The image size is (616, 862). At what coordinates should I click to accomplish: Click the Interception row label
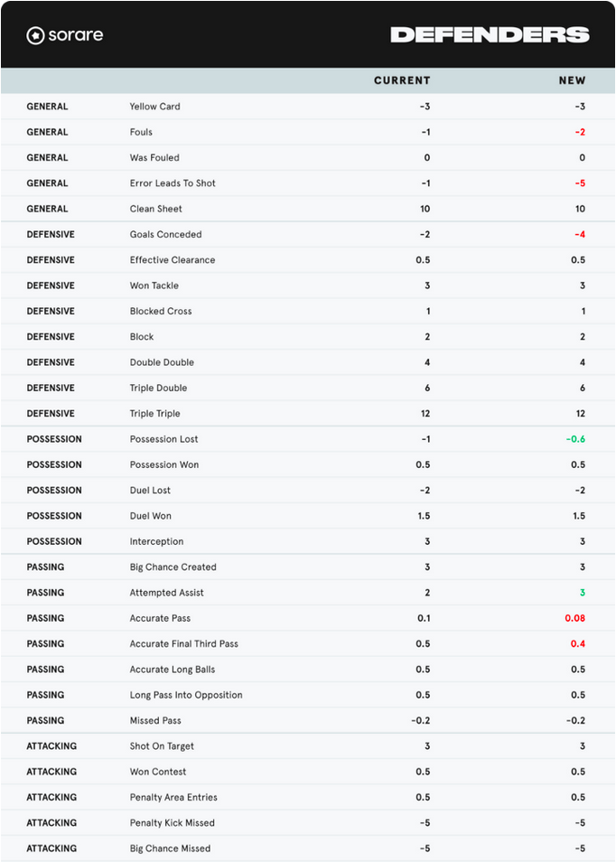[156, 541]
